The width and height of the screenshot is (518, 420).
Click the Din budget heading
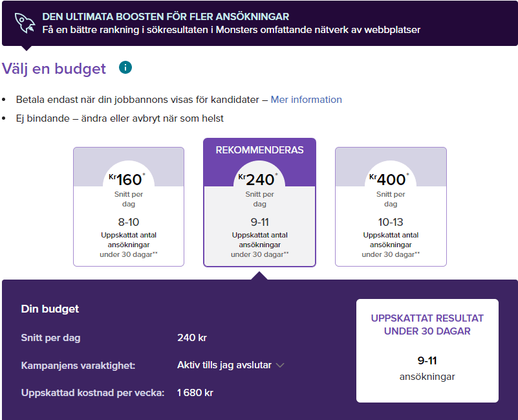point(50,309)
